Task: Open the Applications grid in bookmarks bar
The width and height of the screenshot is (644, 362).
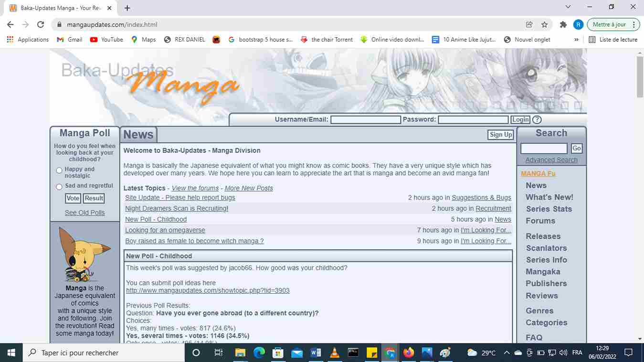Action: point(28,40)
